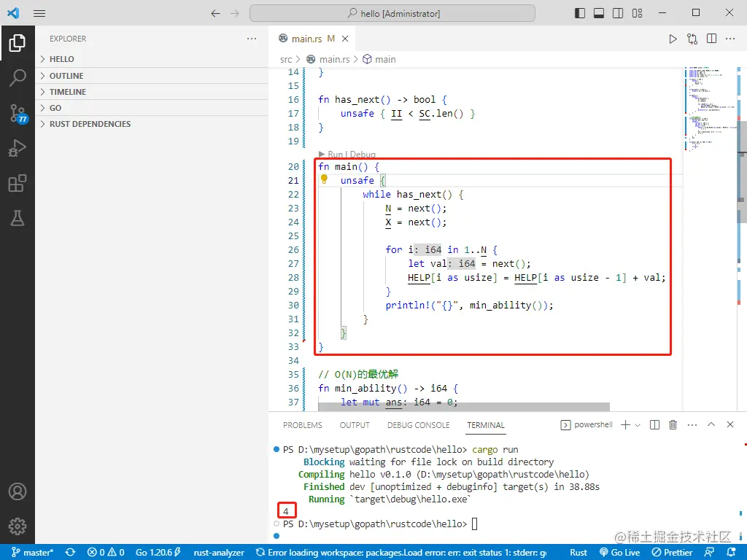The image size is (747, 560).
Task: Select the powershell terminal label
Action: 587,425
